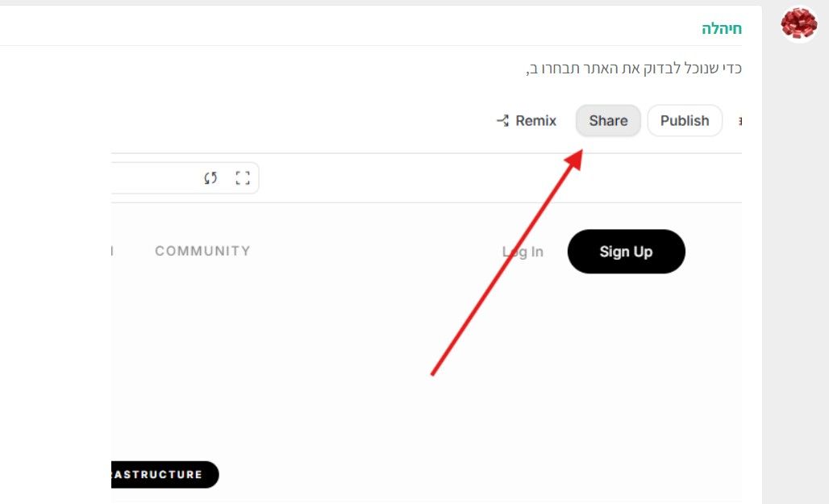Open the red bow profile avatar
This screenshot has height=504, width=829.
coord(799,24)
